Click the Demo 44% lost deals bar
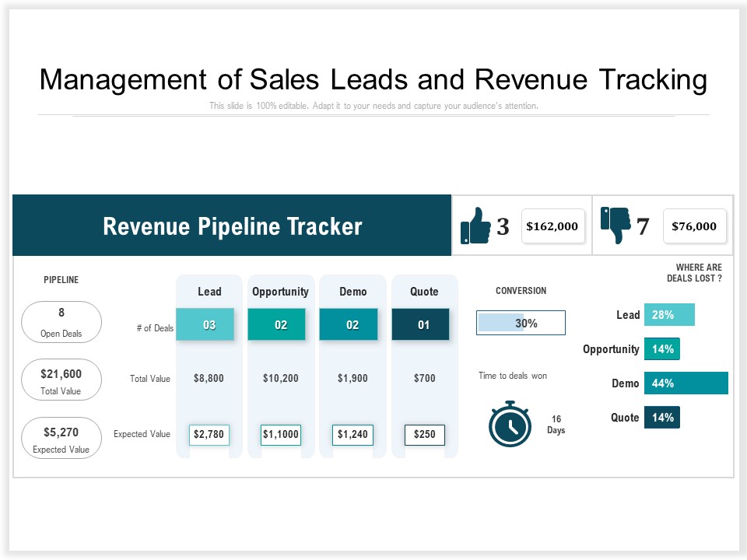This screenshot has width=747, height=560. (686, 383)
